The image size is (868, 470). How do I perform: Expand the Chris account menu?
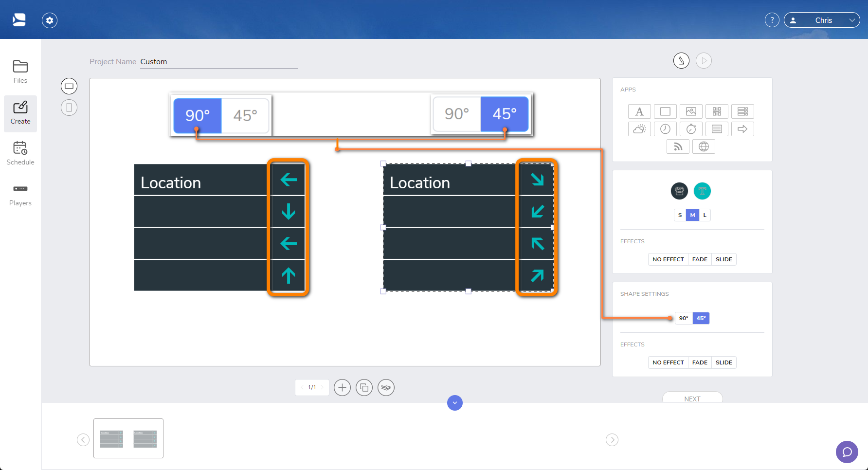822,20
